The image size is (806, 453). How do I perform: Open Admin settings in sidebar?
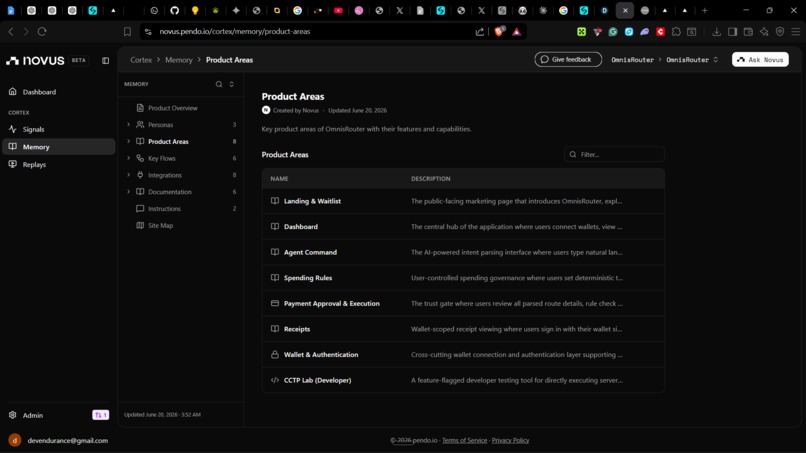tap(32, 415)
